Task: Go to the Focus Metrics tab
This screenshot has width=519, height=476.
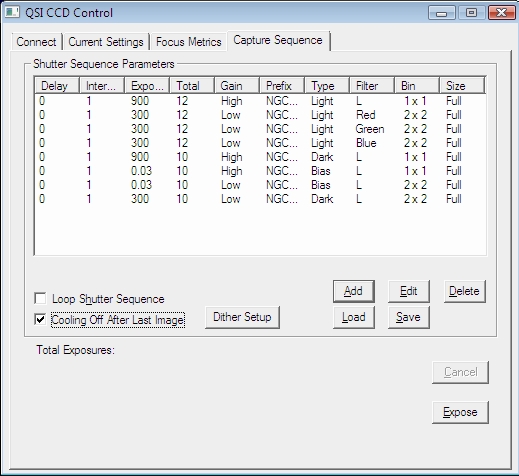Action: [x=188, y=42]
